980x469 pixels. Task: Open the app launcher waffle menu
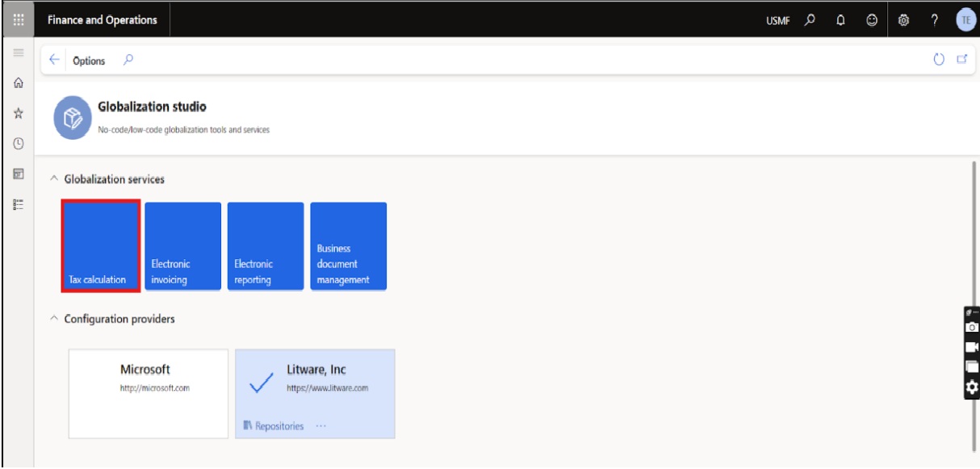pyautogui.click(x=17, y=20)
